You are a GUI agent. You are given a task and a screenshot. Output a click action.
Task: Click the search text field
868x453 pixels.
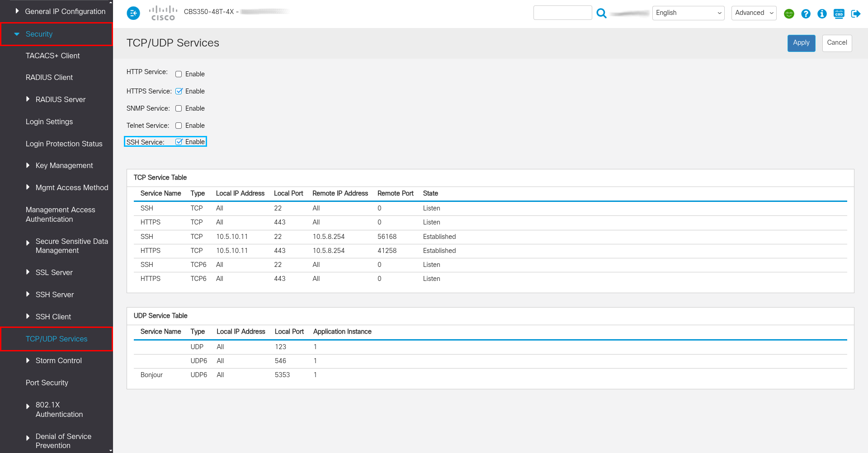(x=562, y=13)
